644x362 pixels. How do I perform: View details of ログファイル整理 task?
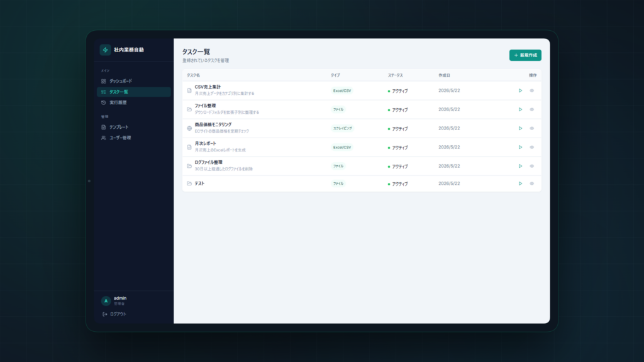[532, 166]
